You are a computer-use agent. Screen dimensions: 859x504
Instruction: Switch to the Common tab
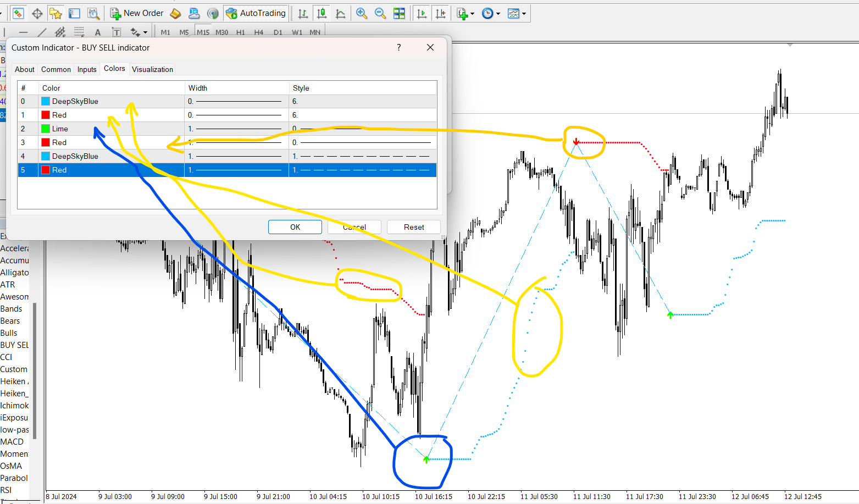point(56,69)
